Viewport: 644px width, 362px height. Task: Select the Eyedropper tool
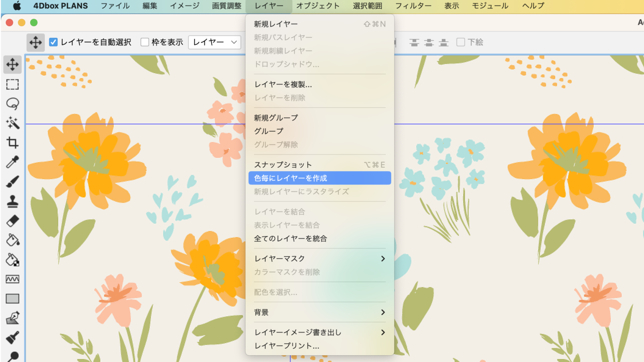pyautogui.click(x=12, y=162)
